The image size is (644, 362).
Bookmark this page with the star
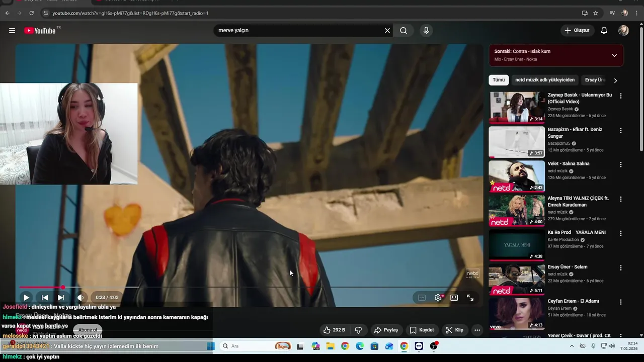(596, 13)
